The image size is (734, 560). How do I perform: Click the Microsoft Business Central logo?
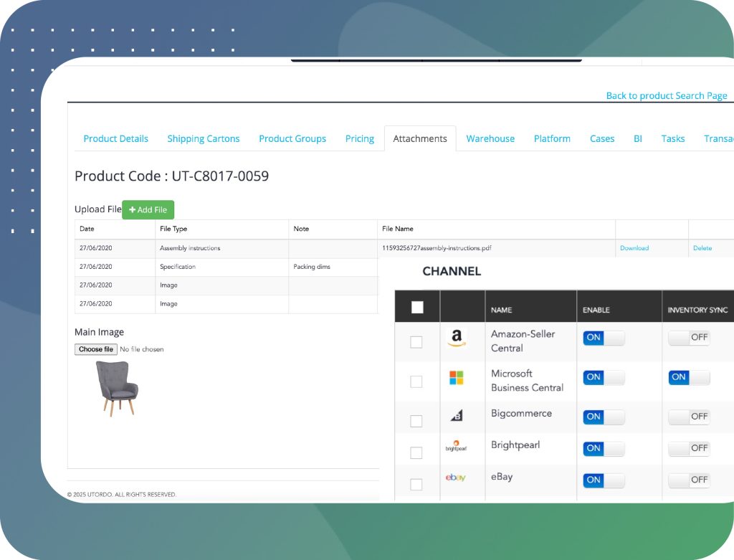456,378
